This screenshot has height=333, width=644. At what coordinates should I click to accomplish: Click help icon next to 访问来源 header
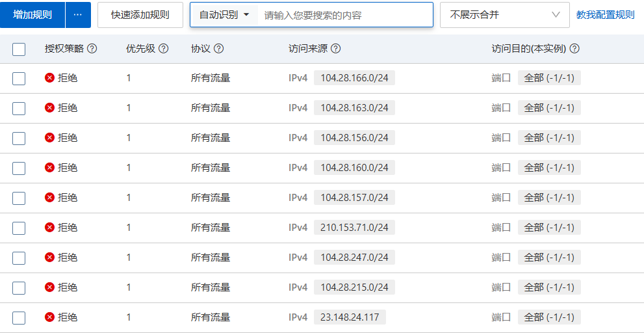pyautogui.click(x=336, y=49)
